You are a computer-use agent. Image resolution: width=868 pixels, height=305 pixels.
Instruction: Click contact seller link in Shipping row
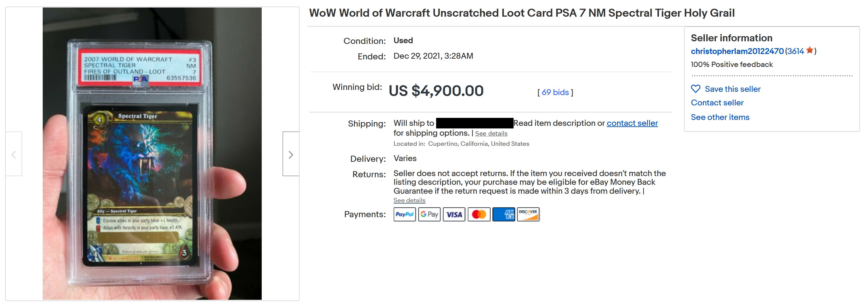click(x=632, y=123)
